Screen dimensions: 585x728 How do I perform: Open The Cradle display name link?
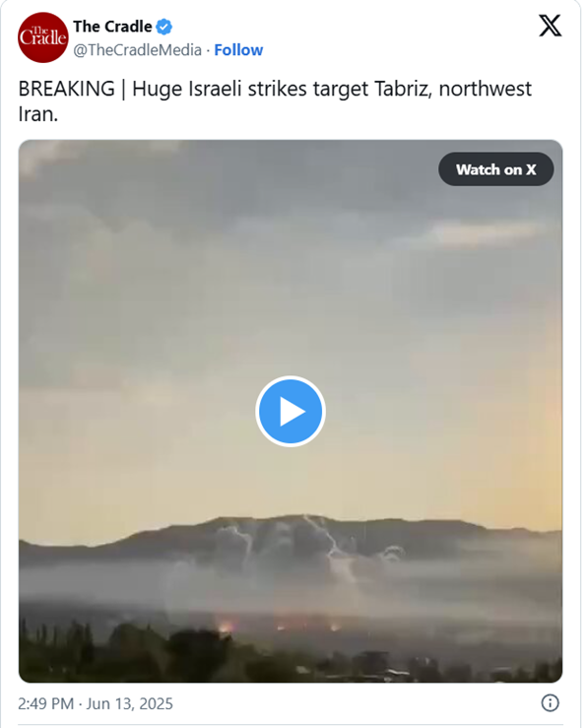(113, 27)
